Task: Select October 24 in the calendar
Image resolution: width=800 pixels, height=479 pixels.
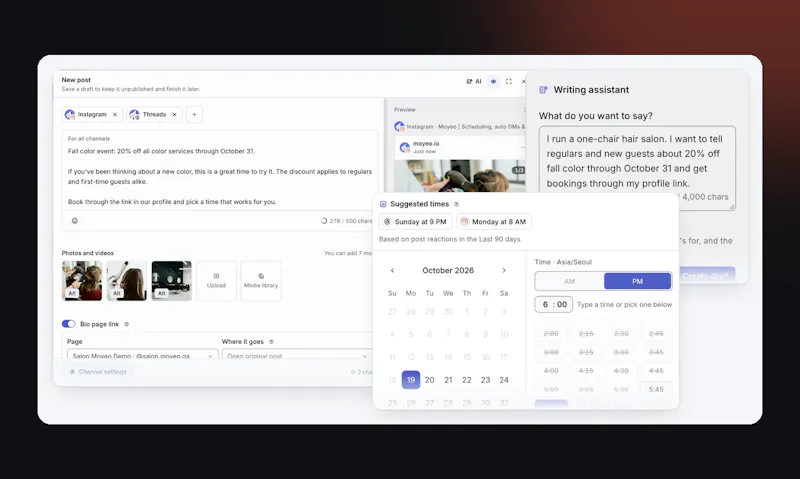Action: click(504, 380)
